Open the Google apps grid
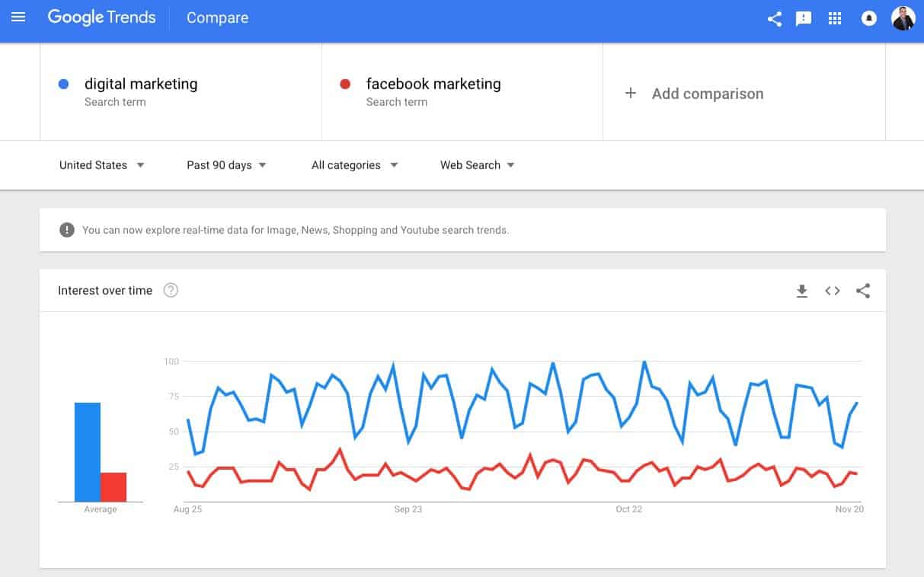924x577 pixels. point(835,18)
